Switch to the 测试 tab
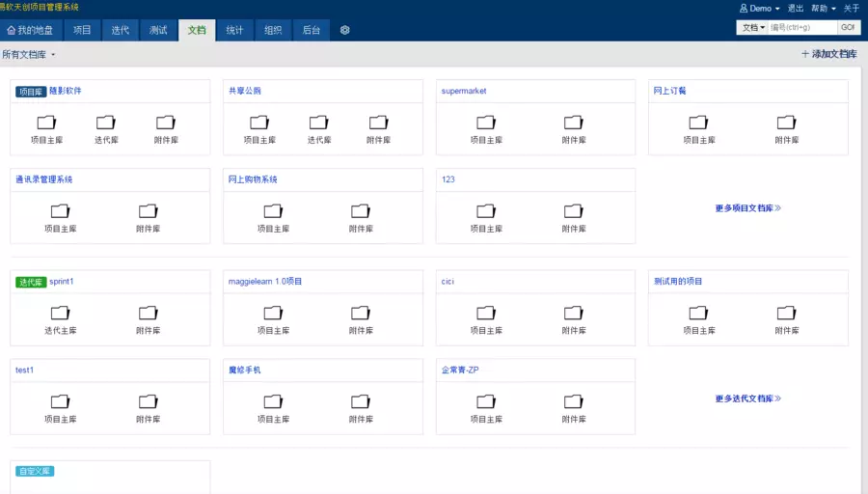The height and width of the screenshot is (494, 868). click(158, 30)
